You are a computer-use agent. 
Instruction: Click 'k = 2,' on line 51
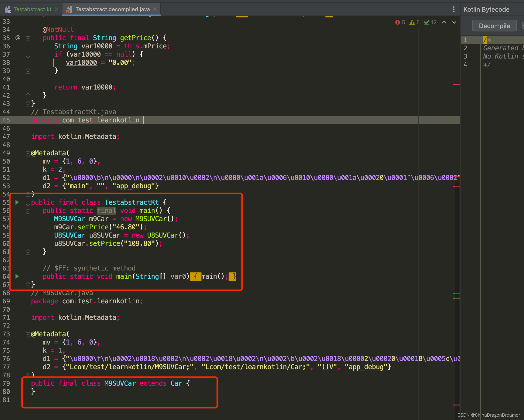coord(54,169)
